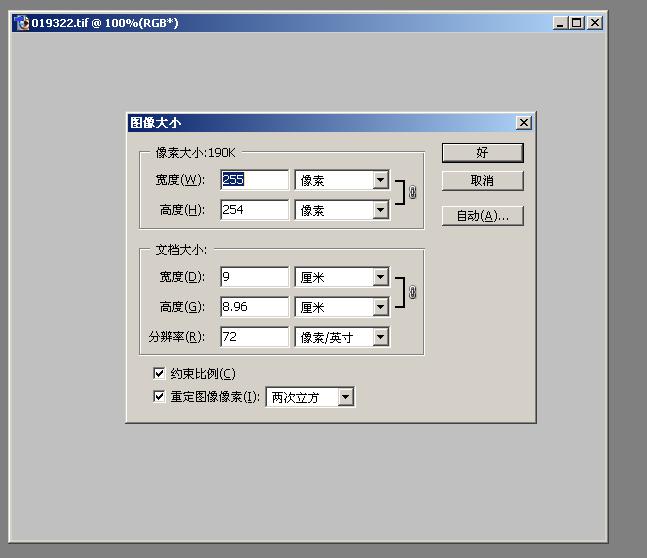This screenshot has width=647, height=558.
Task: Minimize the 019322.tif document window
Action: click(560, 23)
